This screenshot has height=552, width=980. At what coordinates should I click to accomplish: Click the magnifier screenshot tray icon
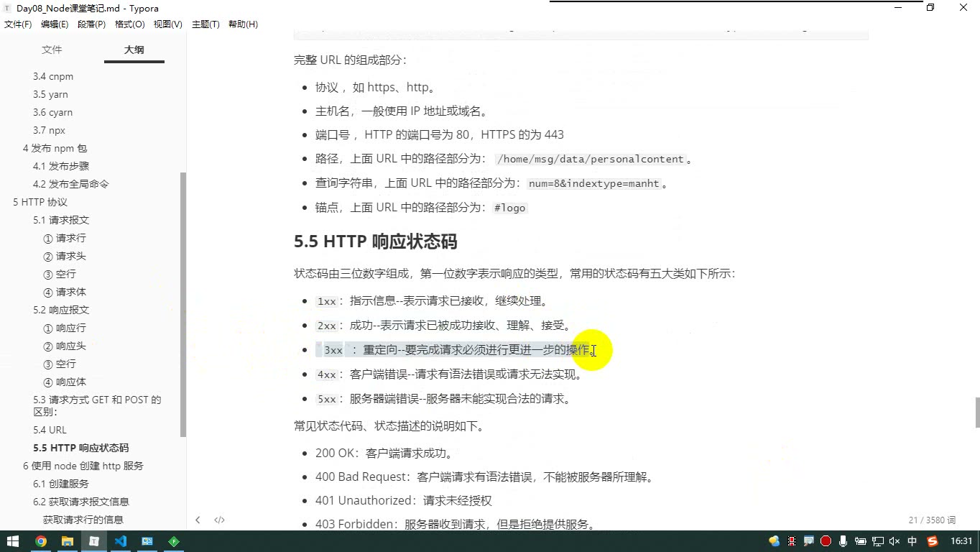809,541
